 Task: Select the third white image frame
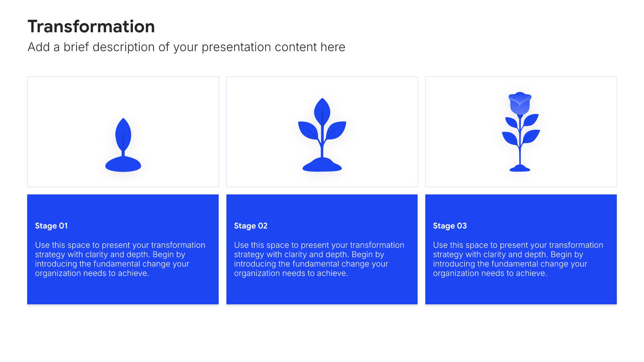[521, 132]
